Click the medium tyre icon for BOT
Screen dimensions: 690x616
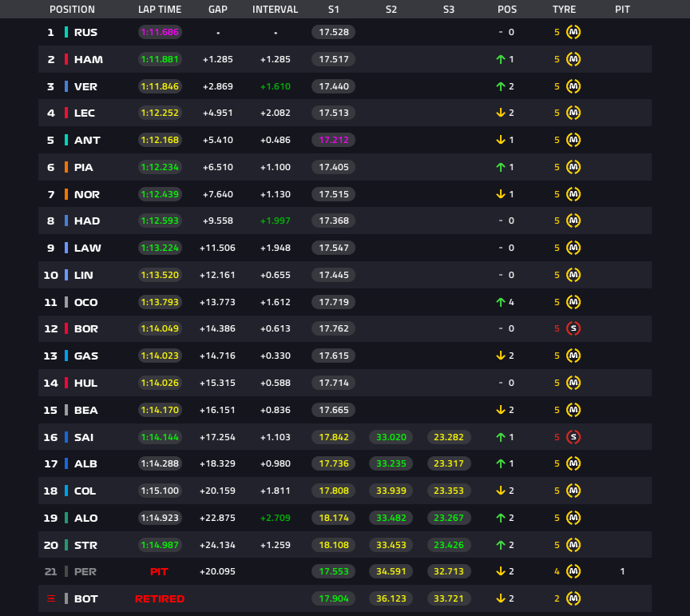573,598
